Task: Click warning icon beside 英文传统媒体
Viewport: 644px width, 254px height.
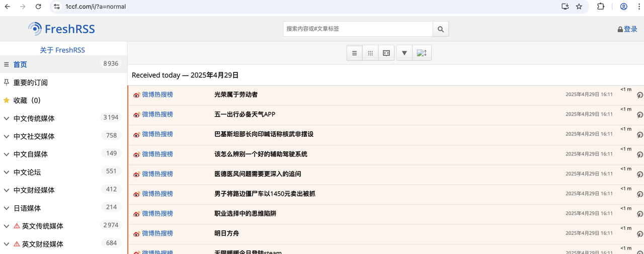Action: 17,226
